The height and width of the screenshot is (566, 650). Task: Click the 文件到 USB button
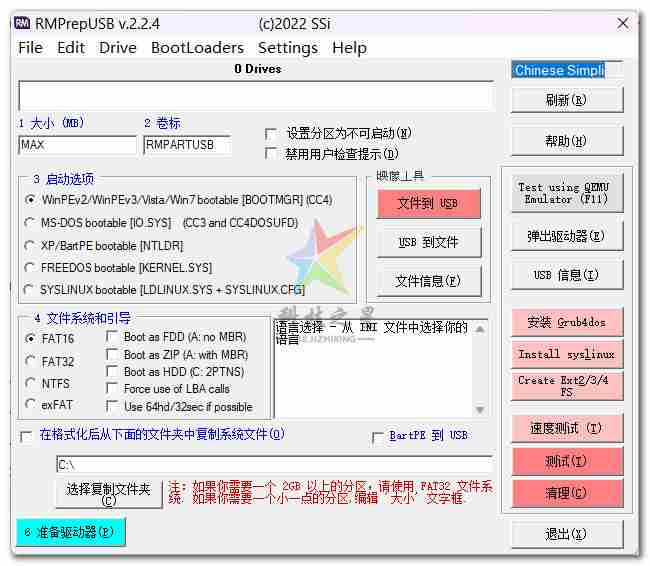[428, 204]
